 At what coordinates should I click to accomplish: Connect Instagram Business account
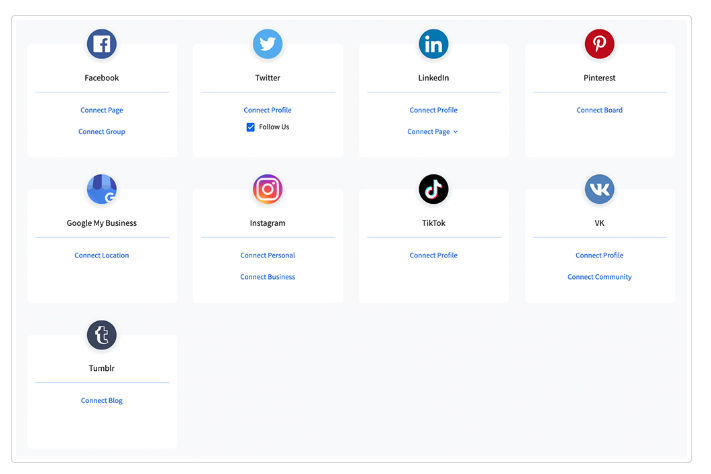[x=268, y=277]
